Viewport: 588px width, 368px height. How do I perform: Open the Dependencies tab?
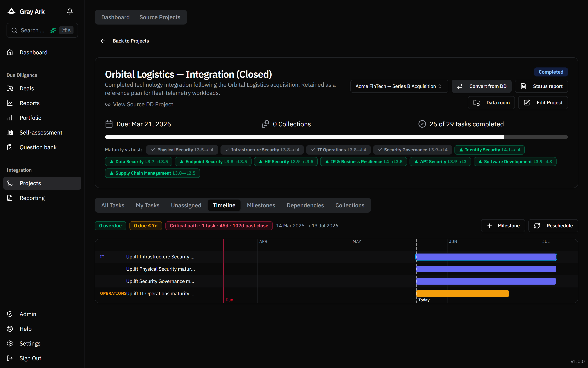click(x=305, y=205)
